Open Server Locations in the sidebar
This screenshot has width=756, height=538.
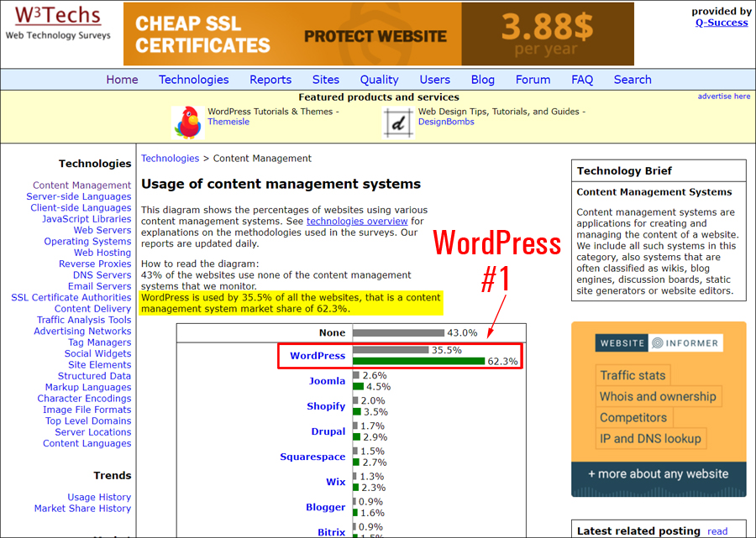point(93,432)
